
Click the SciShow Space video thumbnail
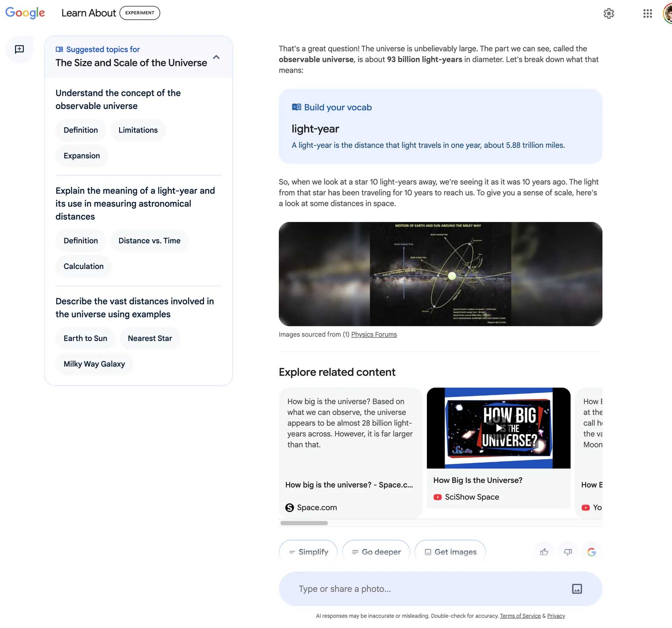click(498, 428)
